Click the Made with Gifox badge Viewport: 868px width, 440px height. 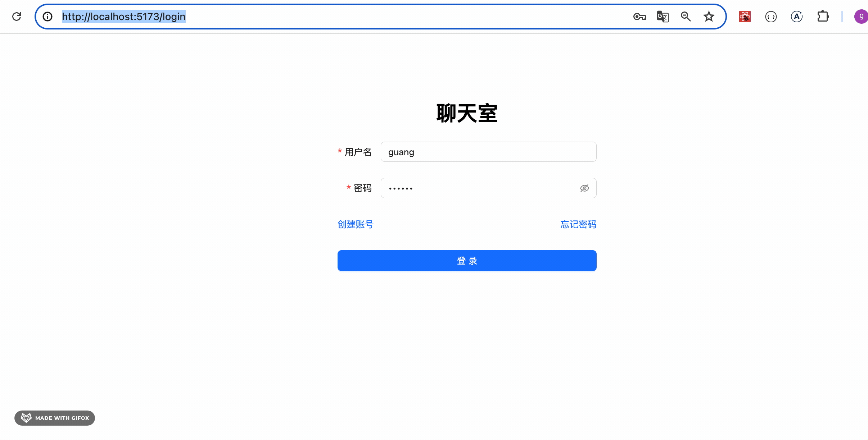[55, 418]
